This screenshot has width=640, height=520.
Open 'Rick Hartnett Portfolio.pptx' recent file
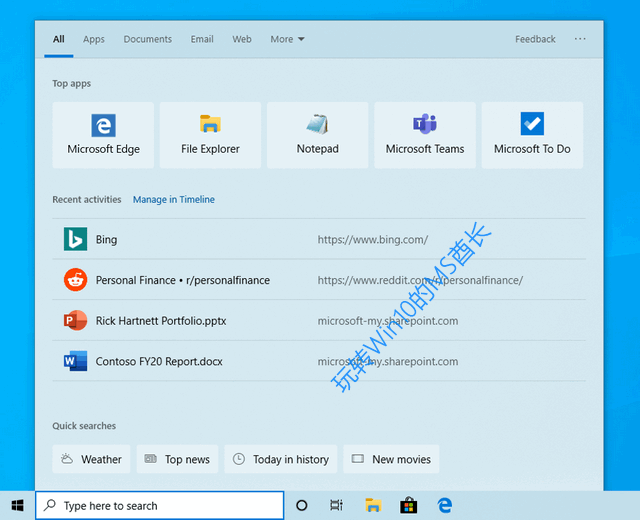161,321
